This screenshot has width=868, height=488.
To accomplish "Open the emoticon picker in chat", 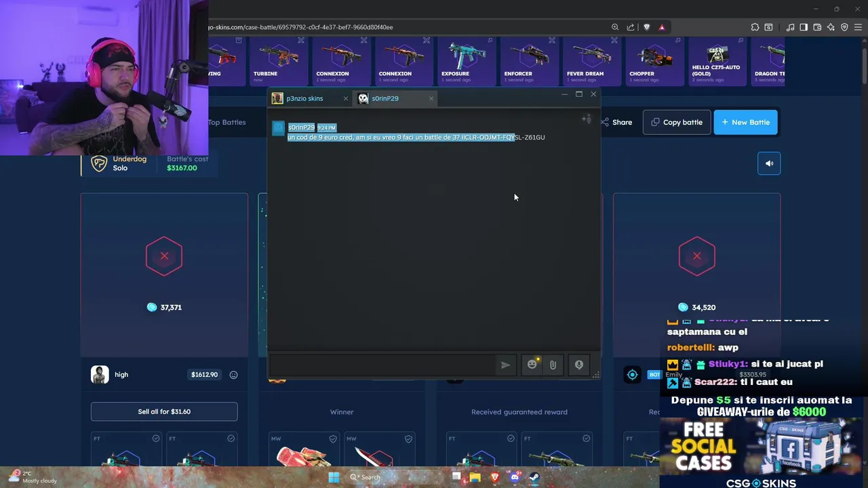I will click(x=532, y=365).
